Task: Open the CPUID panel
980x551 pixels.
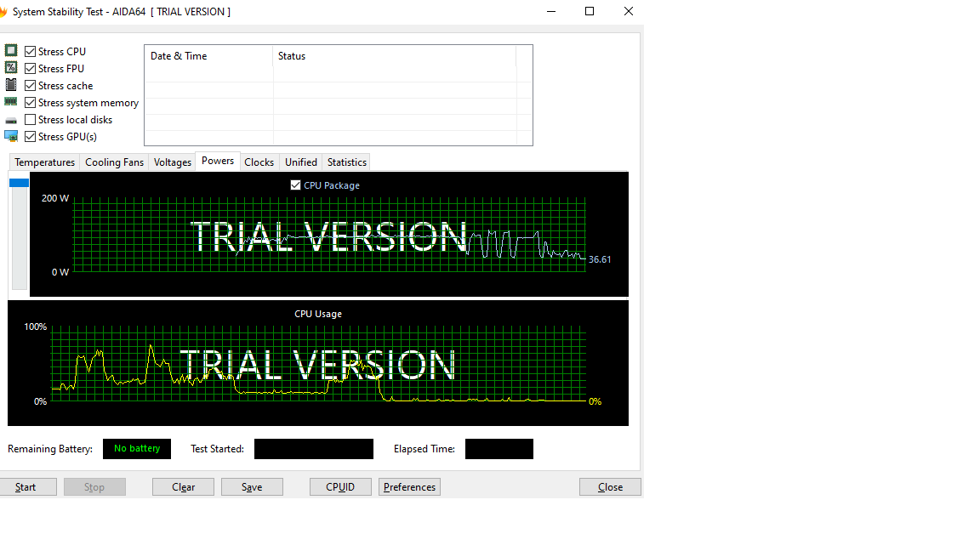Action: [x=340, y=486]
